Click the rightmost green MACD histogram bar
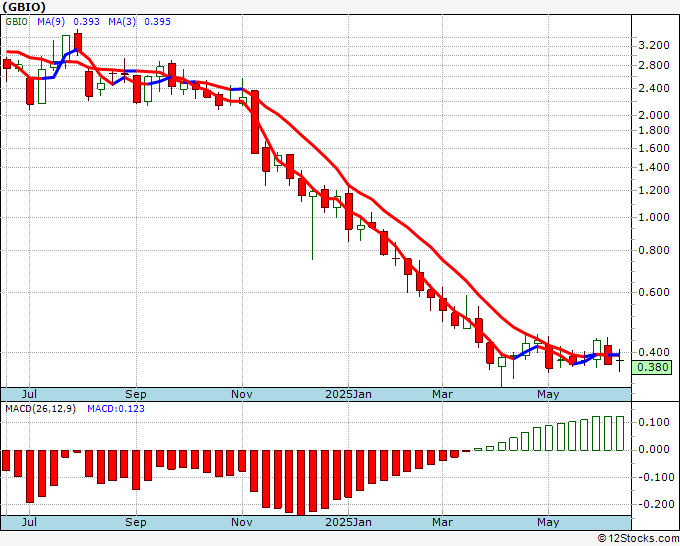Image resolution: width=680 pixels, height=546 pixels. 620,433
